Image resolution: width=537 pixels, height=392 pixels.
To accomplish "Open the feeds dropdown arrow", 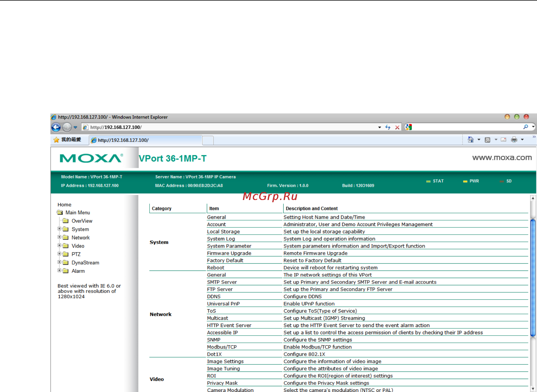I will (496, 140).
